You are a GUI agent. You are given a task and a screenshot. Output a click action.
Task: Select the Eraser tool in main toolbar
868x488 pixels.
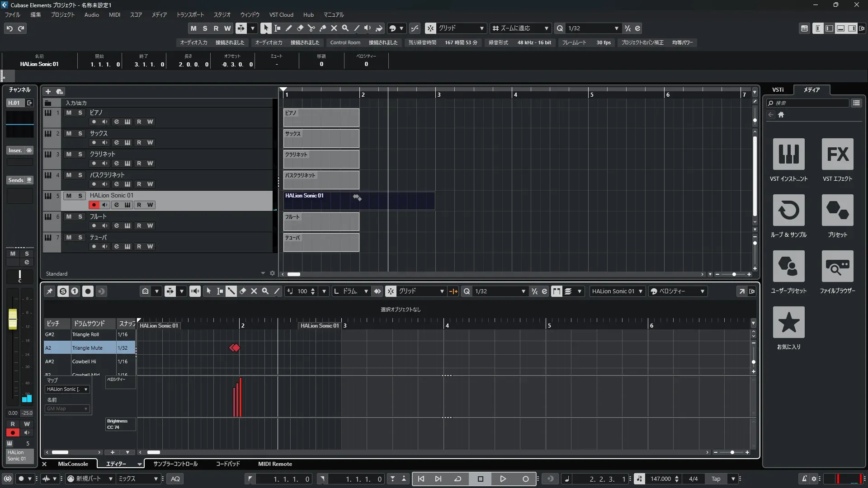click(300, 28)
